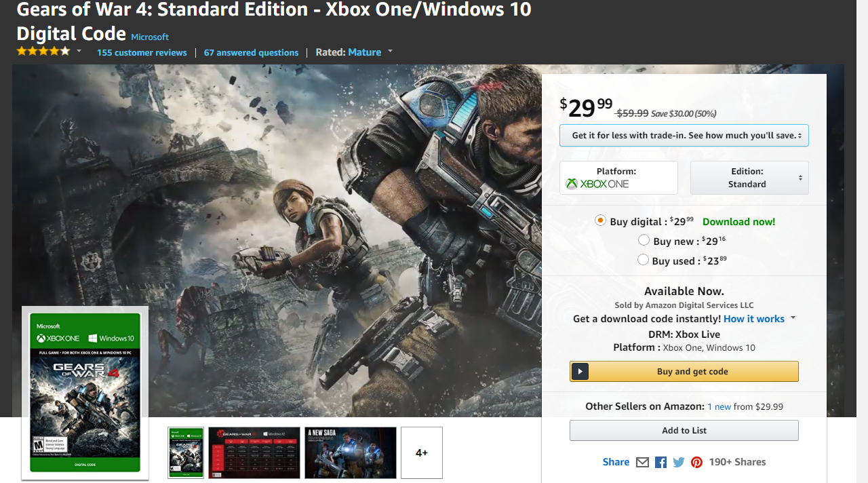This screenshot has width=868, height=483.
Task: Click the Xbox One platform logo
Action: [597, 184]
